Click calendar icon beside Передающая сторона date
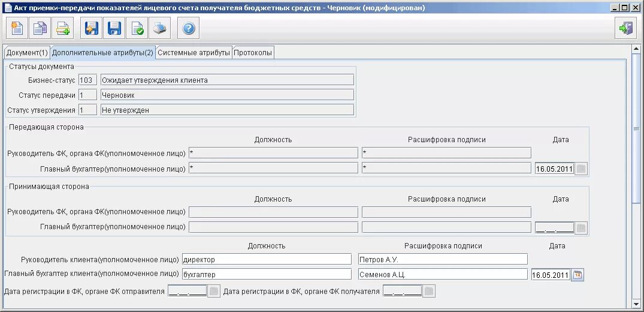644x312 pixels. (580, 169)
